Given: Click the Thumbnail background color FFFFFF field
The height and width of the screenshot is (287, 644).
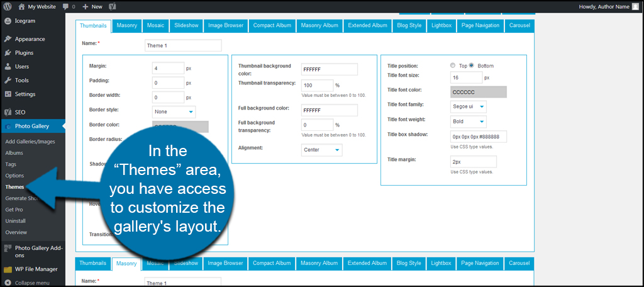Looking at the screenshot, I should click(x=330, y=69).
